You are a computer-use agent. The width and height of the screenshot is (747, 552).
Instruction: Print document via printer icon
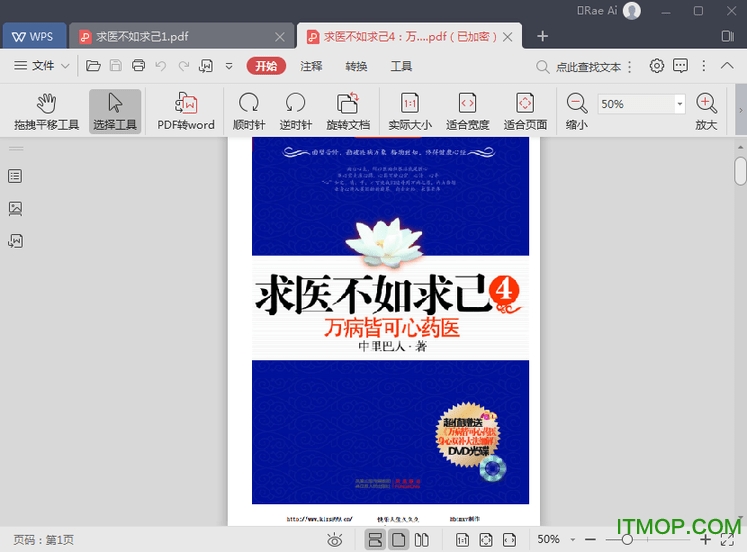[138, 66]
